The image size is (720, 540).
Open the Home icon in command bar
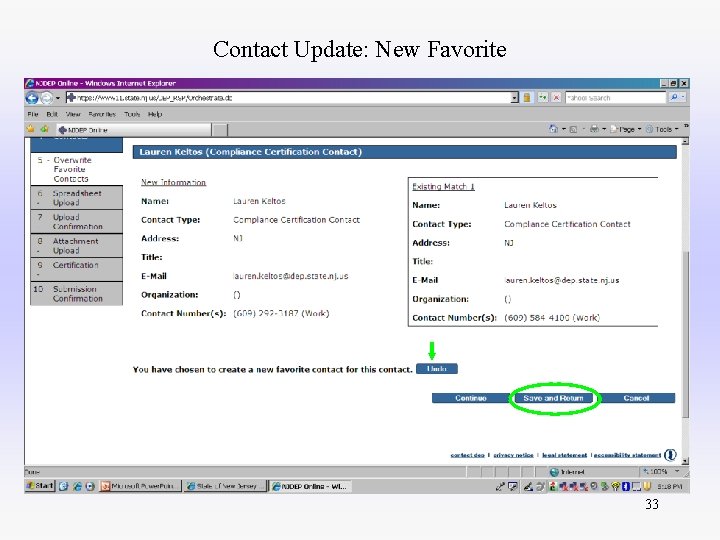553,129
